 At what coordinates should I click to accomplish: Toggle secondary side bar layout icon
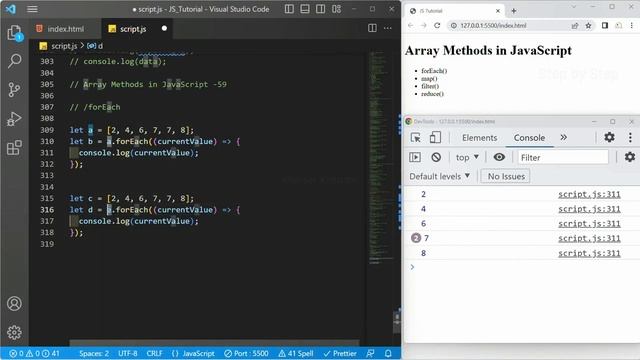(320, 9)
